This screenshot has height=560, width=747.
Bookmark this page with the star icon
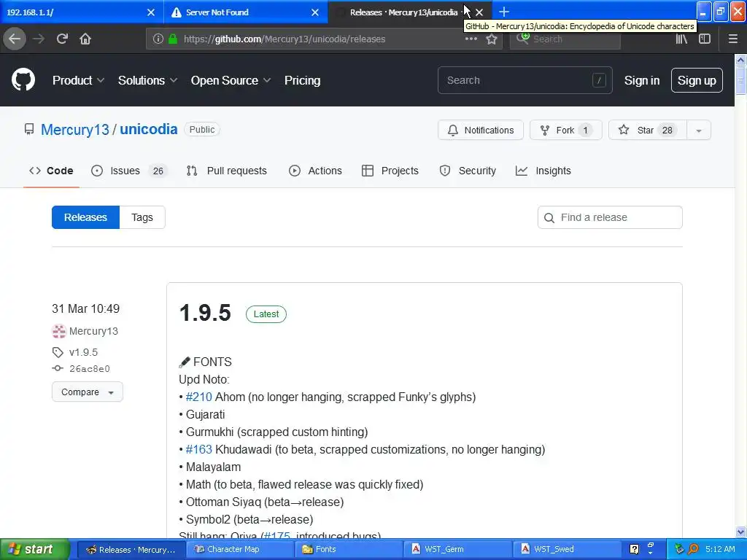(492, 39)
